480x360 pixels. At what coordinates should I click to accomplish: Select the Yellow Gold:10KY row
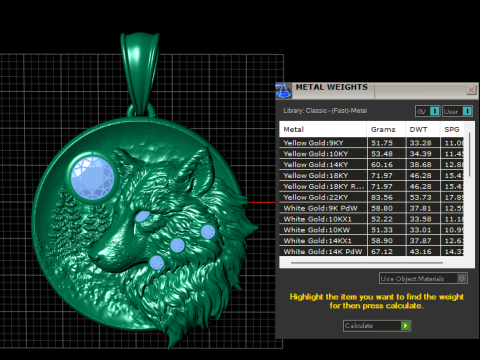(371, 154)
